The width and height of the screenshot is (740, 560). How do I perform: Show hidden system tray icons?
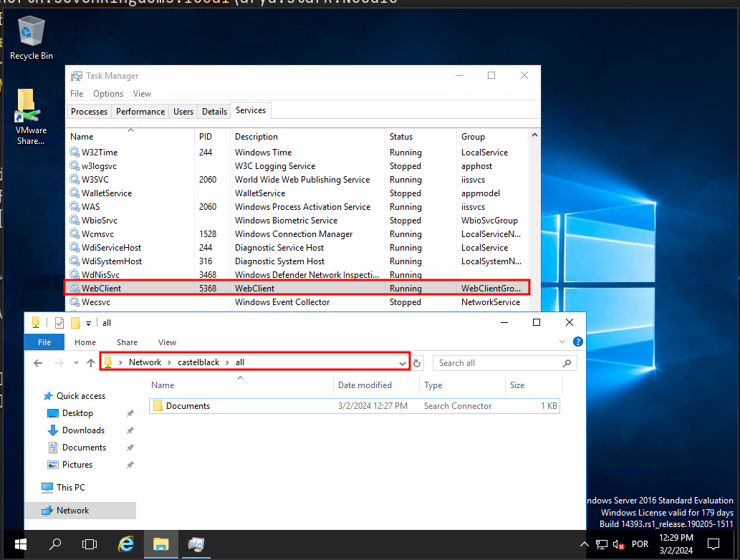coord(585,544)
